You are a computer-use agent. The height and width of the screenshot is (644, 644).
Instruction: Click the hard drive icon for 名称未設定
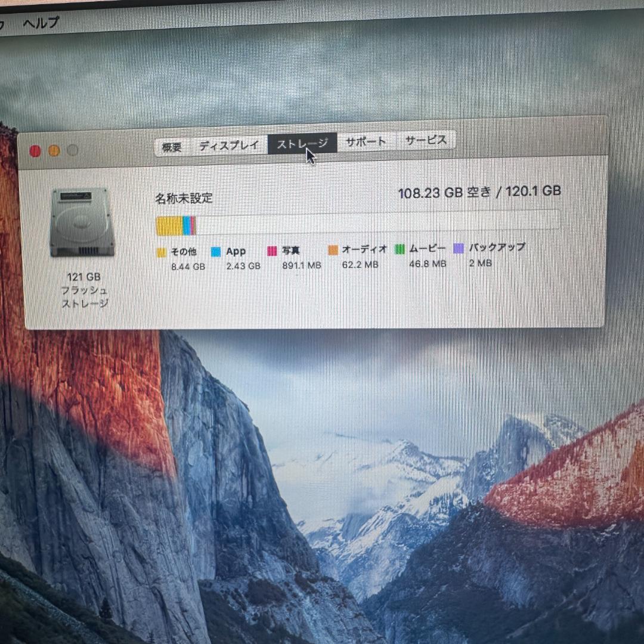83,224
